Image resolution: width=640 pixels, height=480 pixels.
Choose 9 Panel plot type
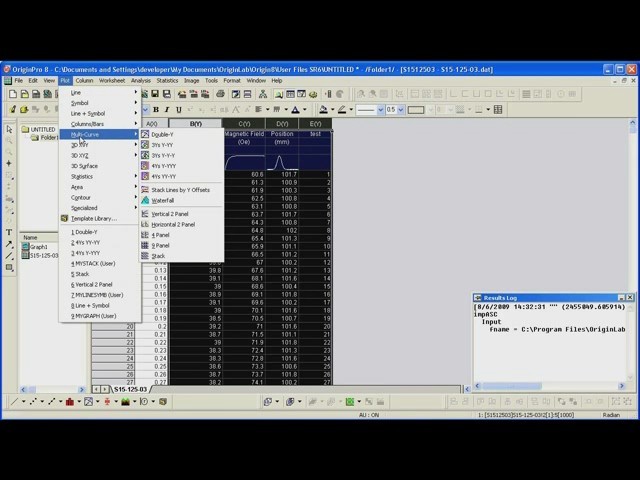[x=182, y=245]
